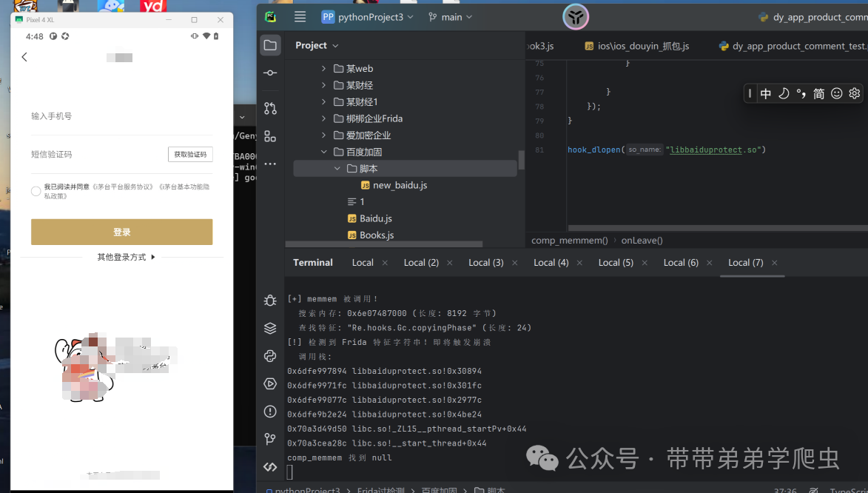Open IME settings gear icon
Screen dimensions: 868x493
click(855, 93)
